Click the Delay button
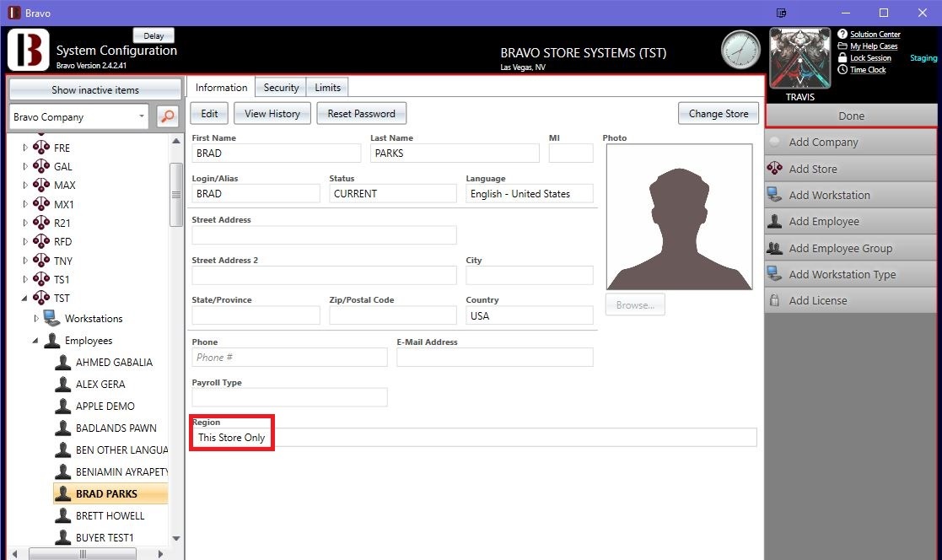This screenshot has height=560, width=942. point(153,35)
